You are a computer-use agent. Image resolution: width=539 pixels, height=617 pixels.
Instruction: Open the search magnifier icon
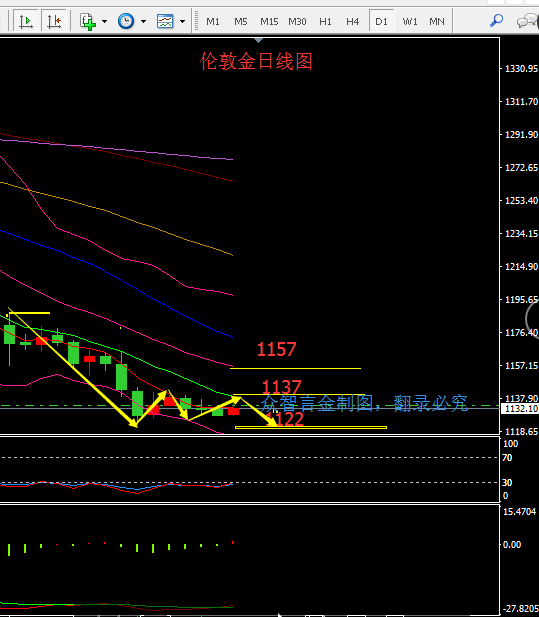click(x=497, y=20)
